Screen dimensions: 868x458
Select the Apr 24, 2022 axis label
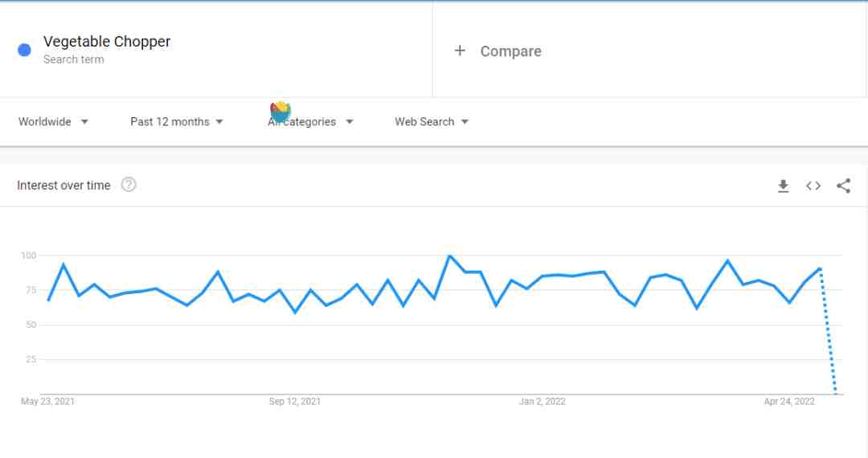[x=789, y=402]
